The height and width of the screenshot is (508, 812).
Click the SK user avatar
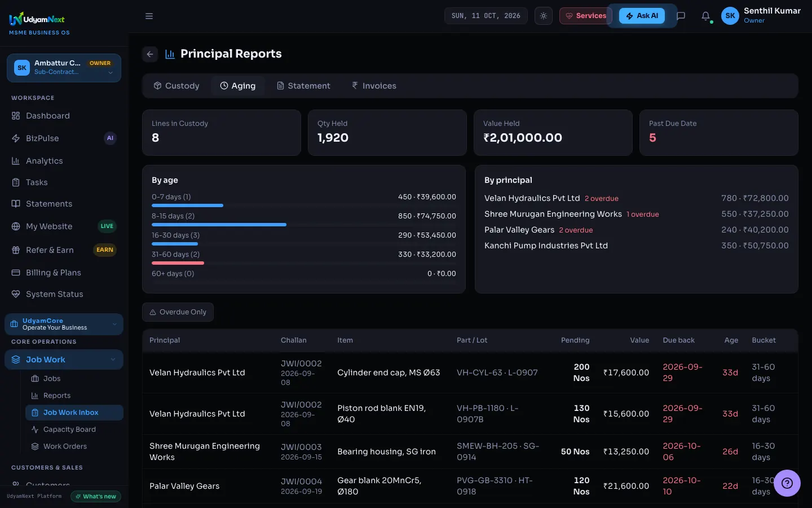pos(730,16)
